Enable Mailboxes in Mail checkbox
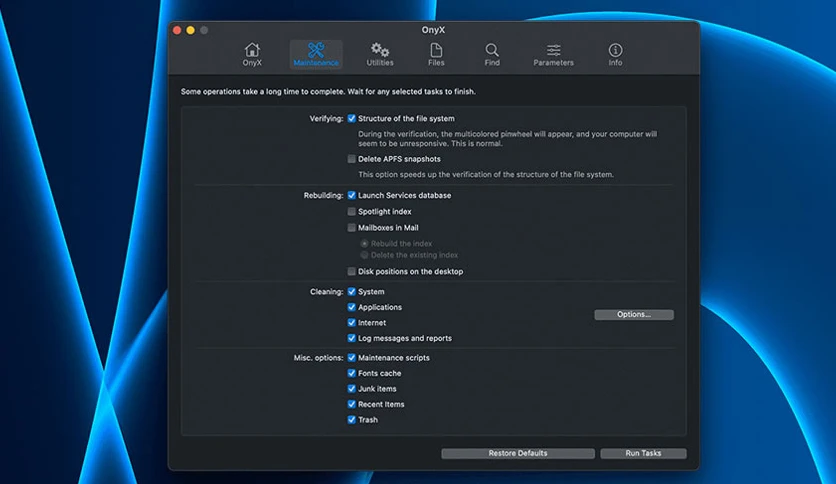Viewport: 836px width, 484px height. [x=351, y=228]
